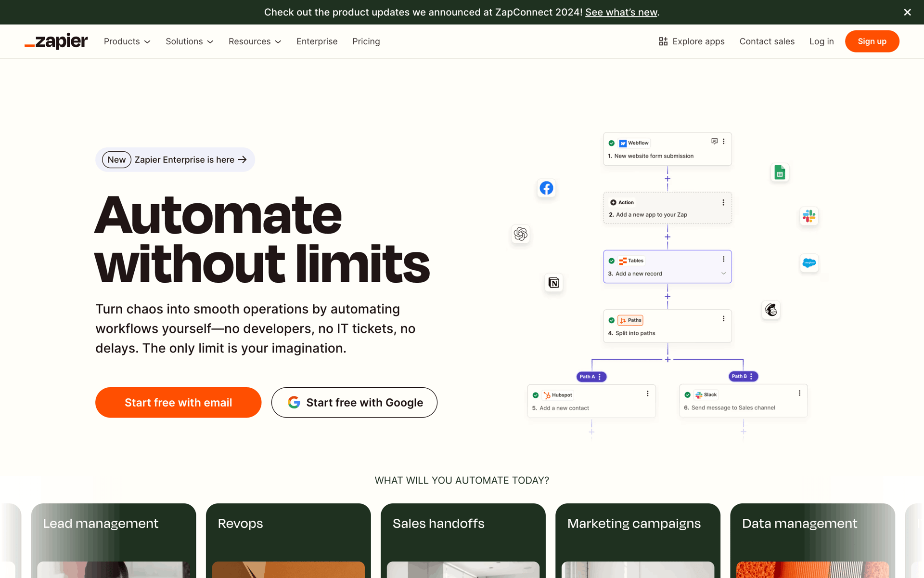Click the Google Sheets app icon
Viewport: 924px width, 578px height.
[x=780, y=172]
